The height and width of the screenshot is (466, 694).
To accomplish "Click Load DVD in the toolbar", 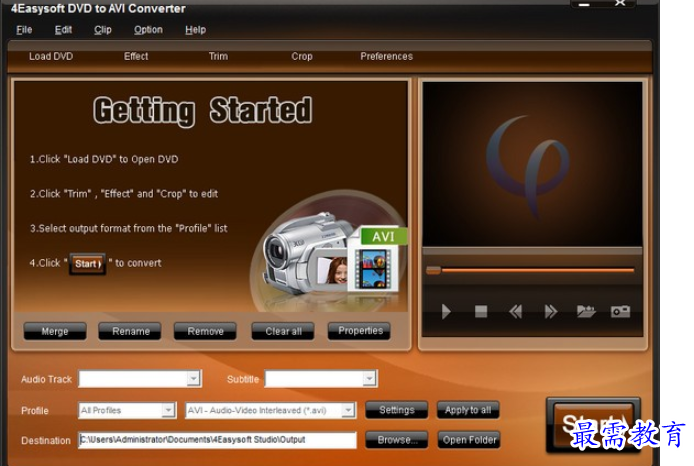I will [51, 57].
